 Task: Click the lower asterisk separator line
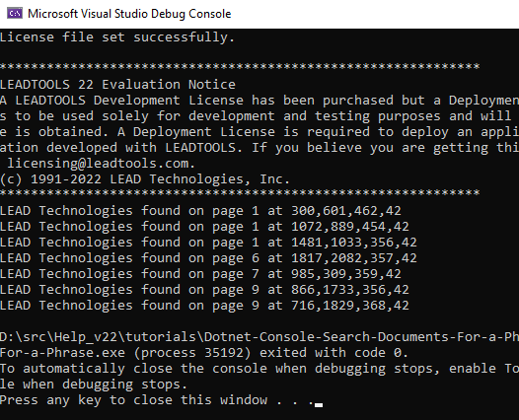click(x=240, y=193)
